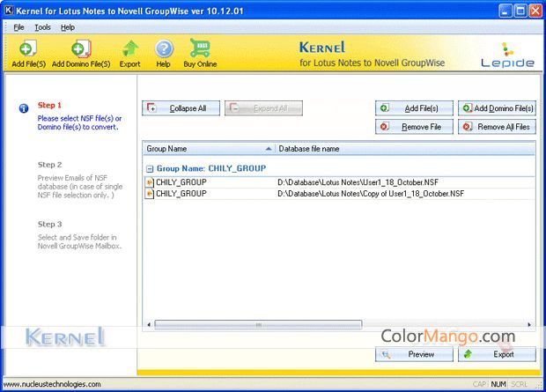Click the Preview button at the bottom
Viewport: 546px width, 392px height.
(x=414, y=354)
